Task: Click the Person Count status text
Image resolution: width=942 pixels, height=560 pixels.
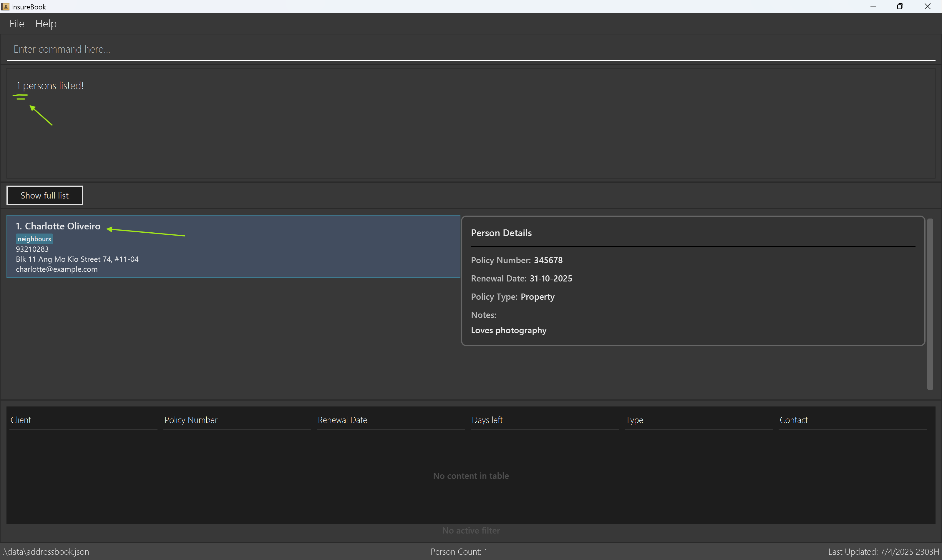Action: point(459,552)
